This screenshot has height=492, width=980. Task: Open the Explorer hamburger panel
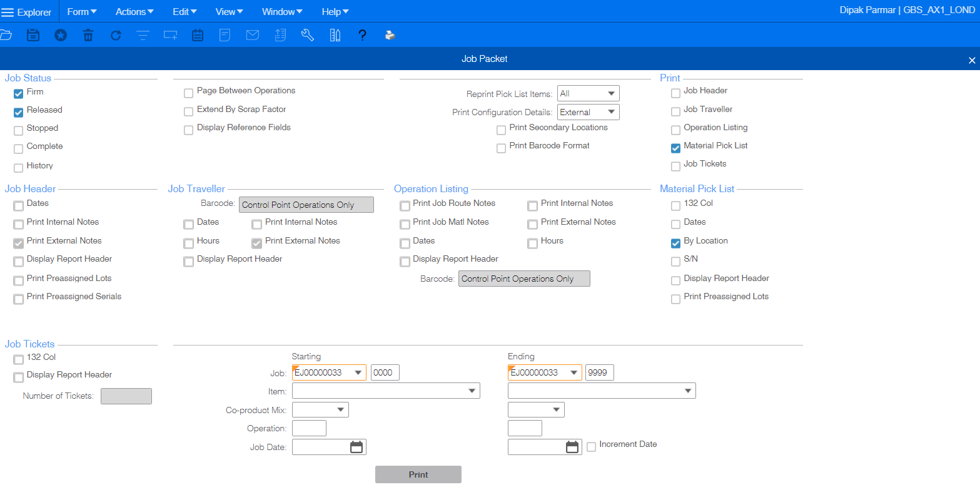click(26, 12)
